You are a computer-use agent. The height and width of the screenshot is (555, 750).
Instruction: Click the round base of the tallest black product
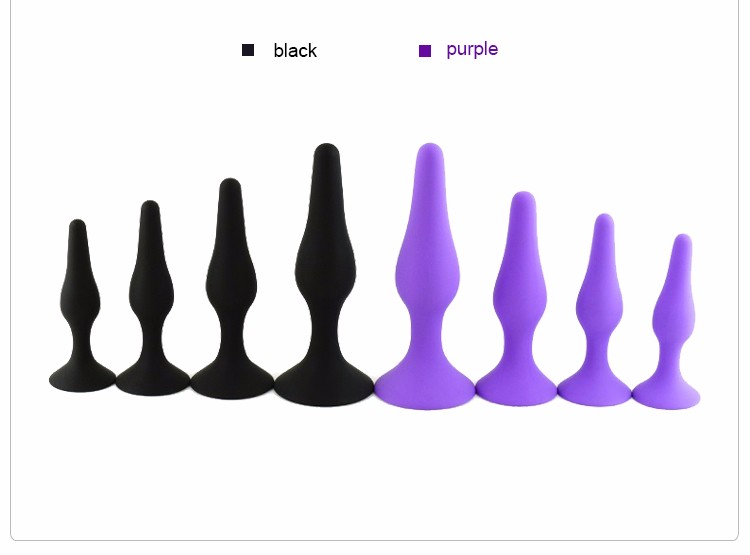click(x=324, y=386)
